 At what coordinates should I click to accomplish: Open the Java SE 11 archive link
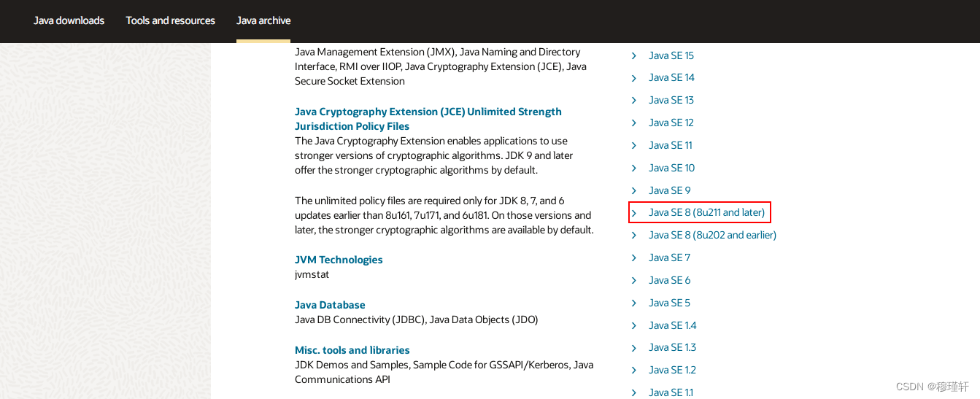(671, 145)
